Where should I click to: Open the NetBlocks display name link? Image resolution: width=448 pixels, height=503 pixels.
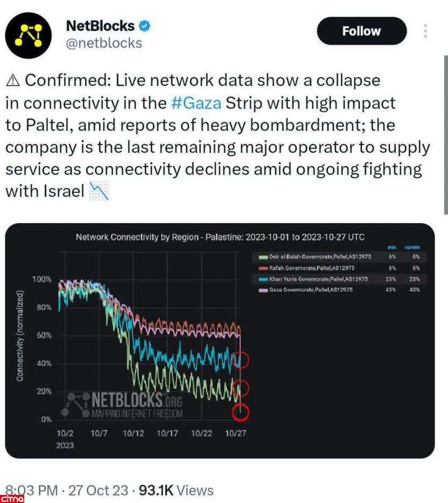pyautogui.click(x=100, y=25)
